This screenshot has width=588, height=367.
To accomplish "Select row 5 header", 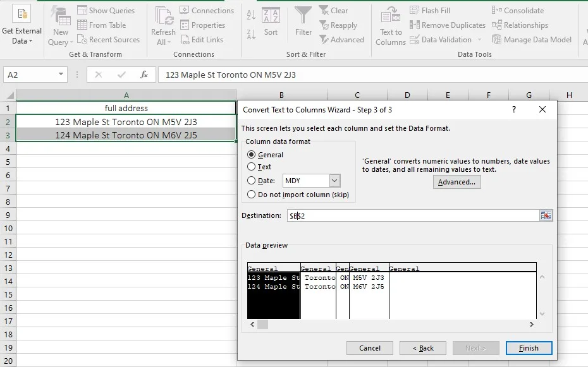I will click(8, 162).
